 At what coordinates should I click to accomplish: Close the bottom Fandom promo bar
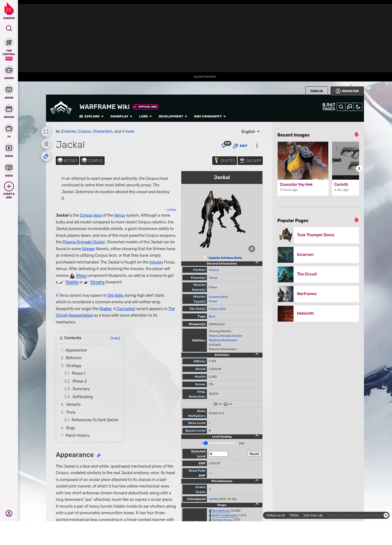386,515
